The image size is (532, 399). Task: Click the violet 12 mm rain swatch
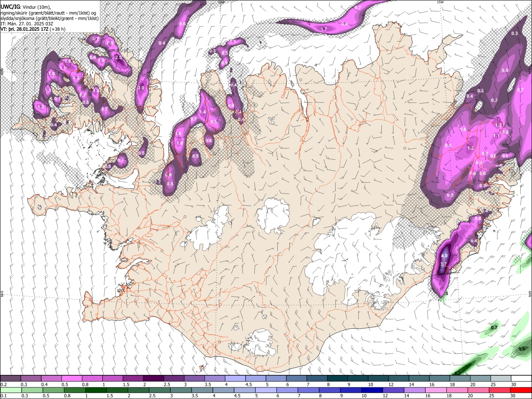click(393, 390)
